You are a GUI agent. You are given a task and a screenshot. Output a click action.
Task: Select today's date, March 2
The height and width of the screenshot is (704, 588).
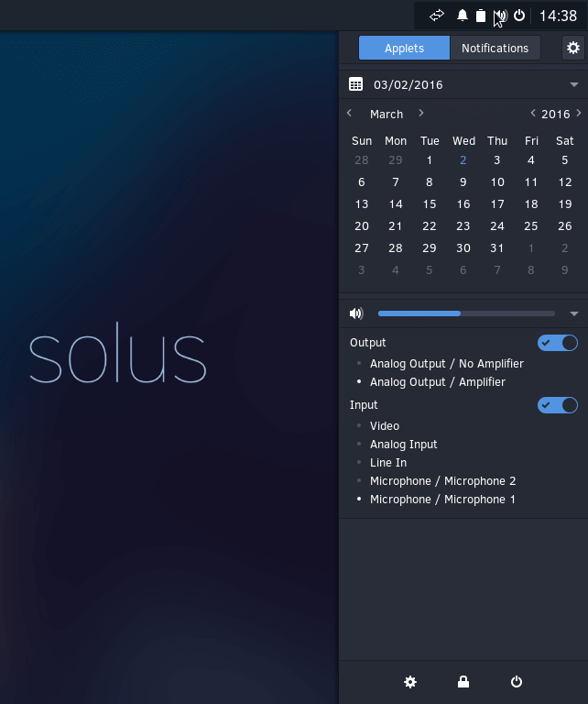463,160
